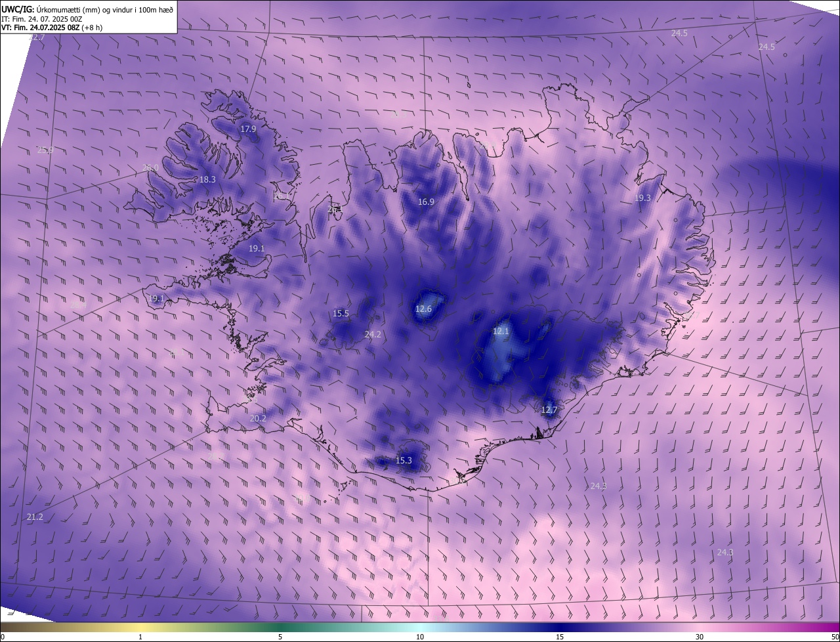Click the 20.2 value label

(258, 418)
